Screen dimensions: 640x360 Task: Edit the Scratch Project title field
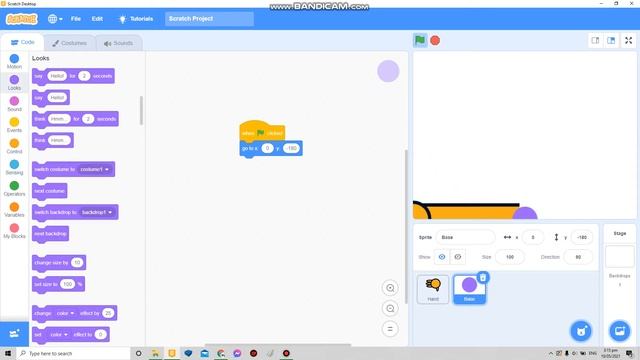209,19
